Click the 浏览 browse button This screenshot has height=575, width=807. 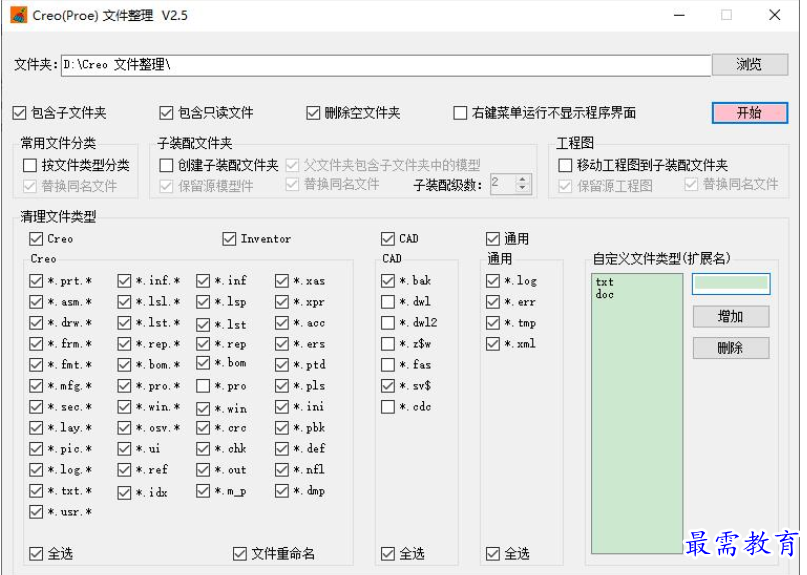(x=750, y=64)
